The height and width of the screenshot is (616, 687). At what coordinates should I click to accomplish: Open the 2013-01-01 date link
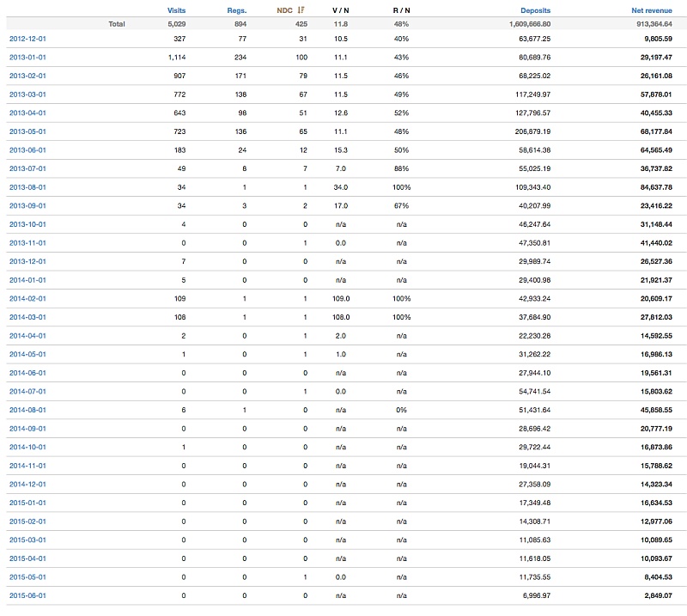click(x=27, y=58)
